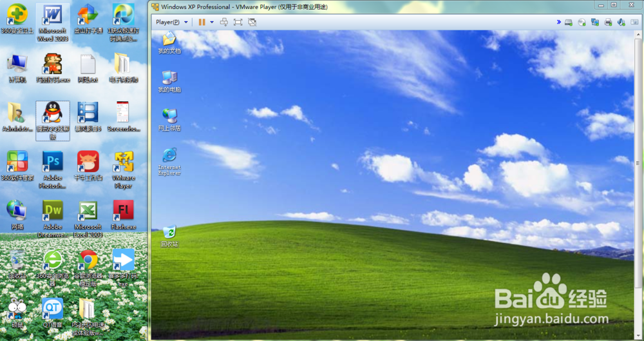Click the network adapter device icon
This screenshot has height=341, width=644.
pos(594,22)
